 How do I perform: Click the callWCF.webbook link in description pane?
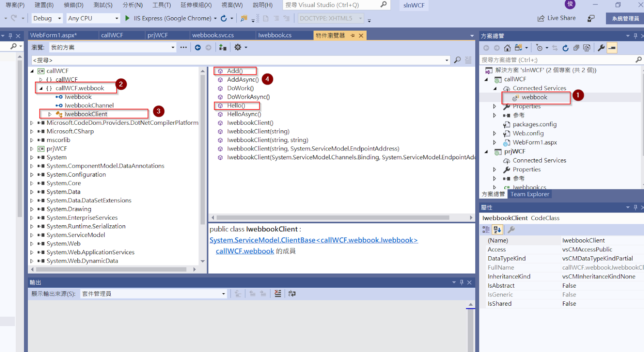point(245,251)
